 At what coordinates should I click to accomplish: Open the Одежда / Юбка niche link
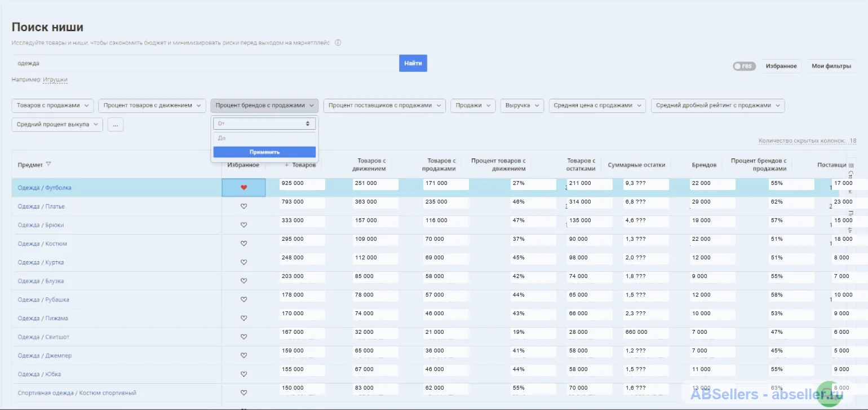click(39, 374)
